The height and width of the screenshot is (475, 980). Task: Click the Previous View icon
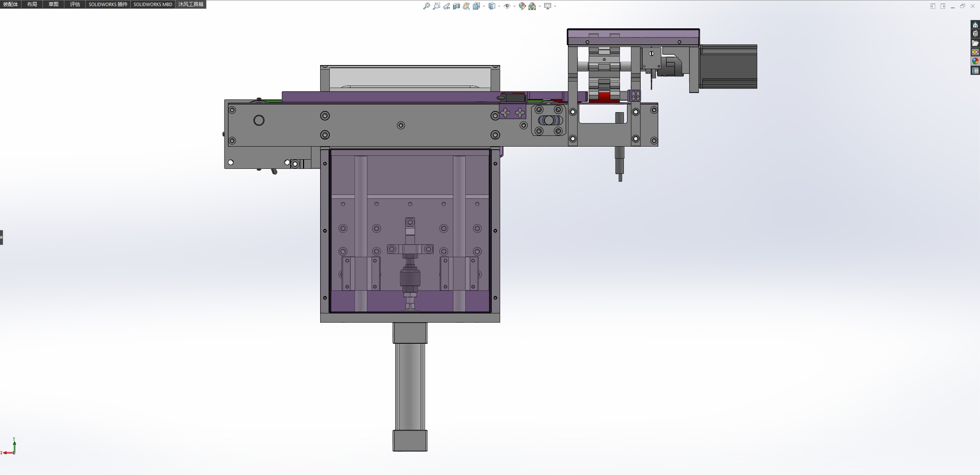447,6
